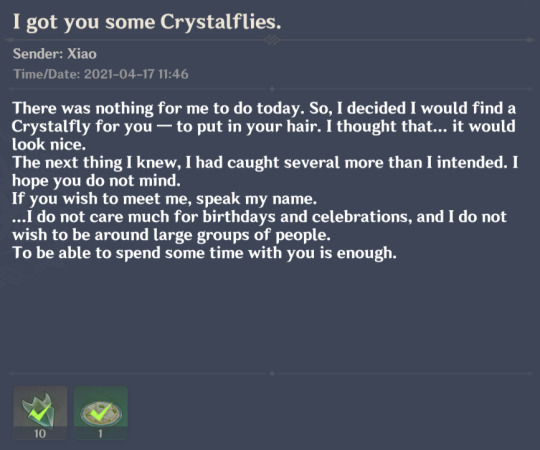Click the mail title about Crystalflies

pyautogui.click(x=147, y=22)
